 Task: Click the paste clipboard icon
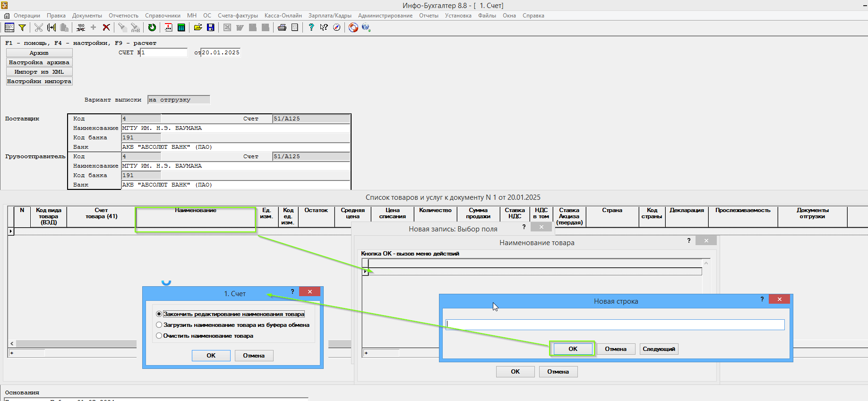click(x=64, y=27)
